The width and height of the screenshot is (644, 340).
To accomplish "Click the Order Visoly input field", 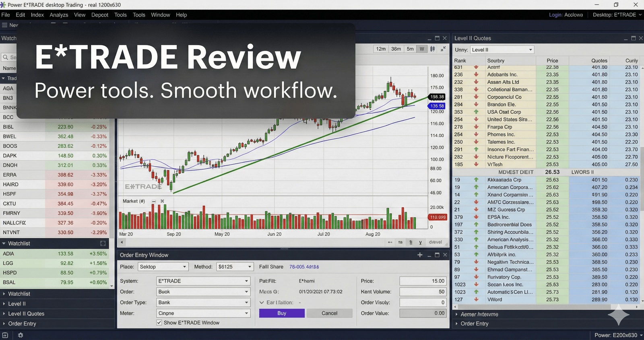I will (x=423, y=303).
